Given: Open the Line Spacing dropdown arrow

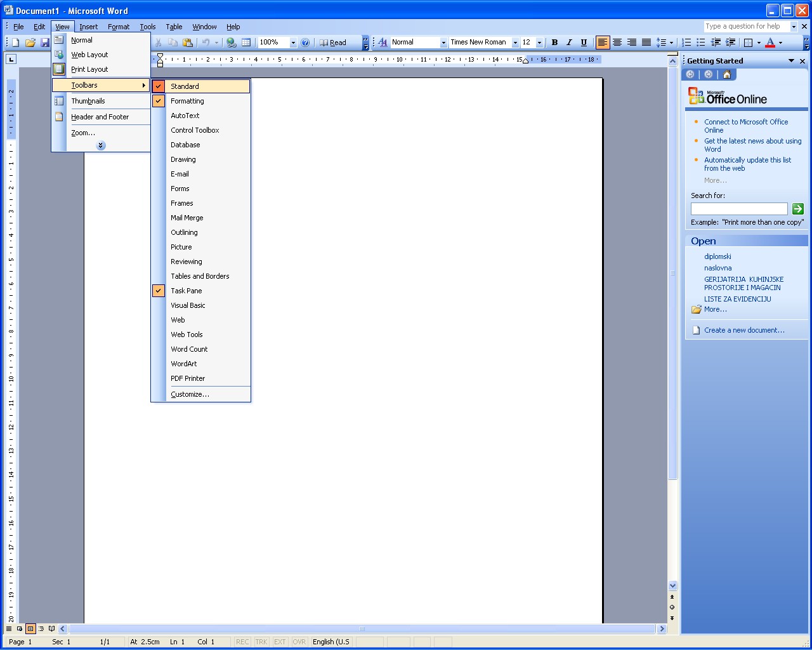Looking at the screenshot, I should pos(671,43).
